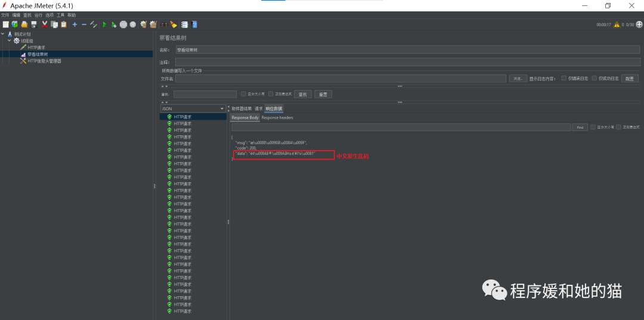Click Start No Pauses icon
644x320 pixels.
(114, 24)
